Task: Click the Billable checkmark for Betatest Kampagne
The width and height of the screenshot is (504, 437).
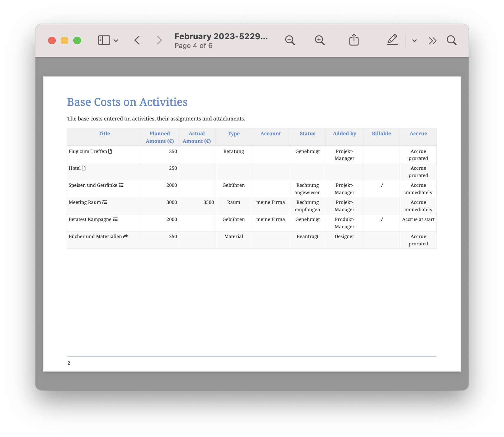Action: click(381, 219)
